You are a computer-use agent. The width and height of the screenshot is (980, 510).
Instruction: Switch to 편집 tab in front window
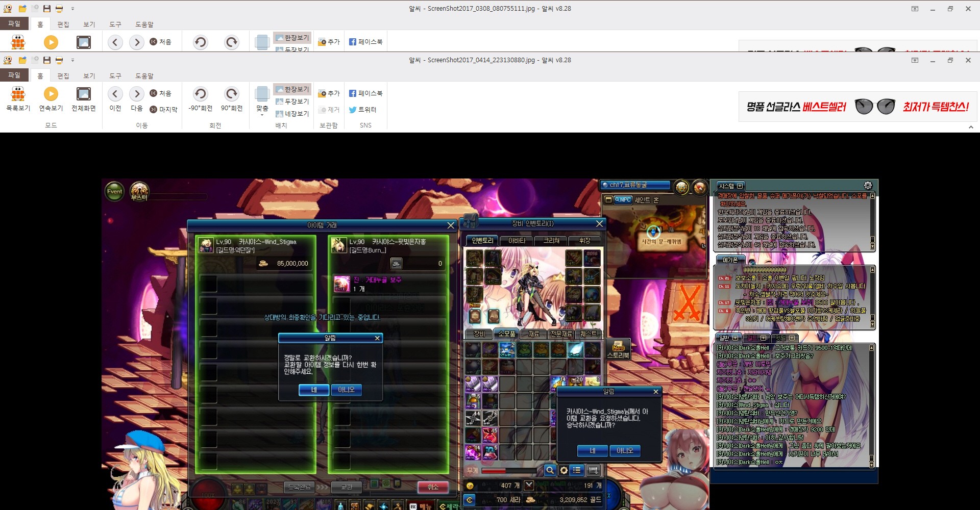tap(63, 75)
